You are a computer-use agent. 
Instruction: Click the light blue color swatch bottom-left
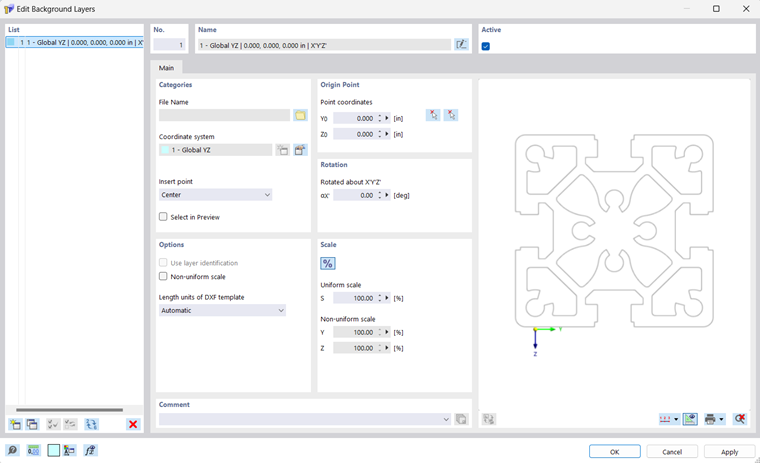[x=54, y=451]
